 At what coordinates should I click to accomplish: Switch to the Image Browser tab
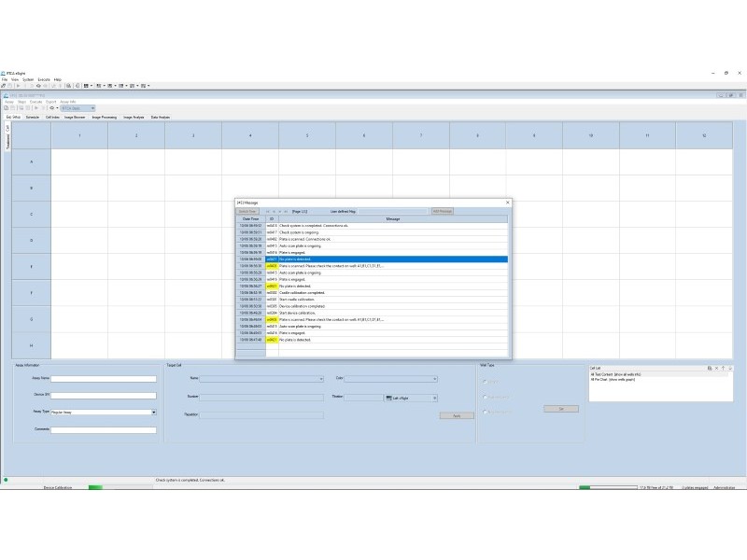point(75,118)
